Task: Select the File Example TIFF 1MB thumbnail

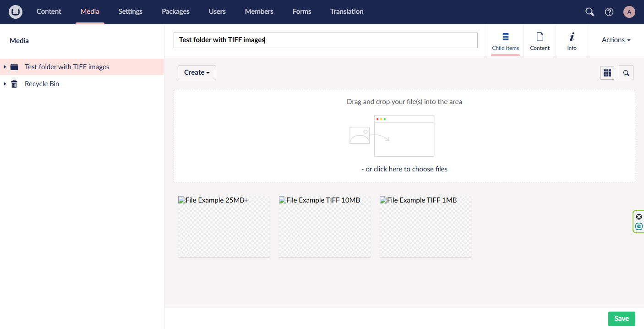Action: point(425,227)
